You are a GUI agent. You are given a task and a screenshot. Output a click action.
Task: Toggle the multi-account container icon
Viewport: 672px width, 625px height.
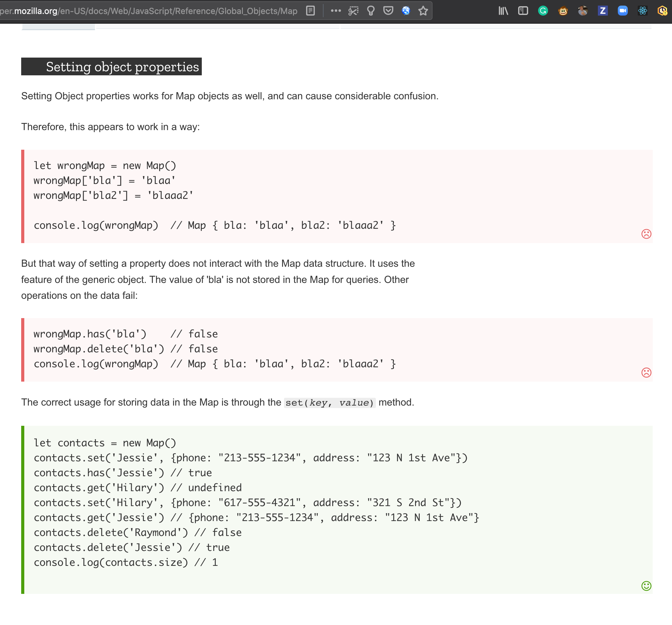pyautogui.click(x=406, y=11)
